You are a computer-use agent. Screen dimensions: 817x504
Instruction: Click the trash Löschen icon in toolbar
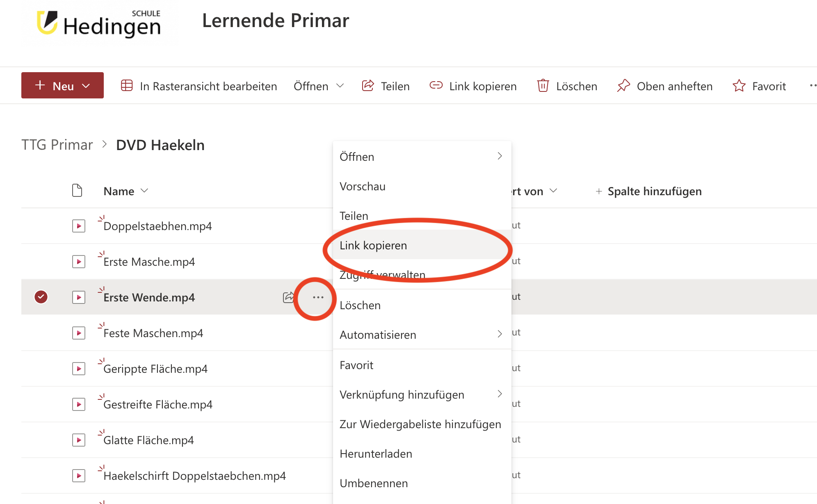(x=543, y=86)
